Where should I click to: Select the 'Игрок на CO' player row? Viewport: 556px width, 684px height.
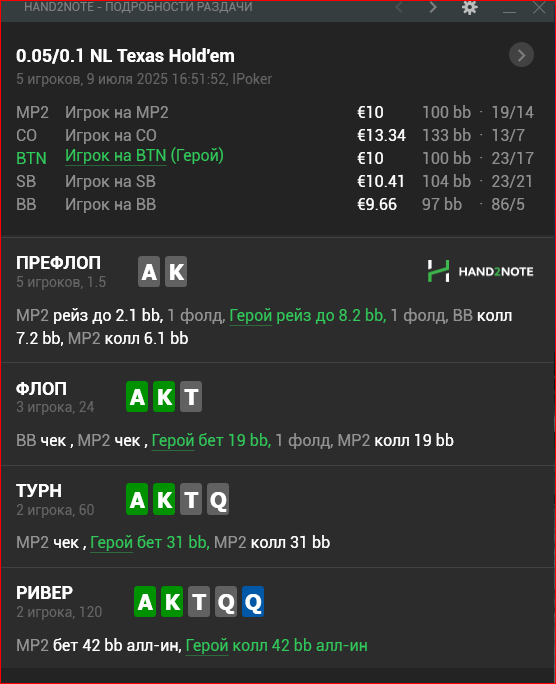point(275,135)
